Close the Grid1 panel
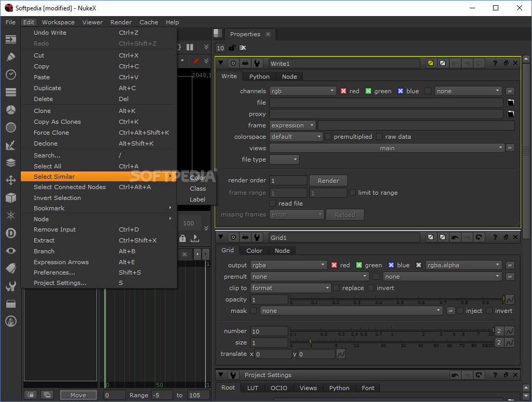Viewport: 532px width, 402px height. (515, 237)
